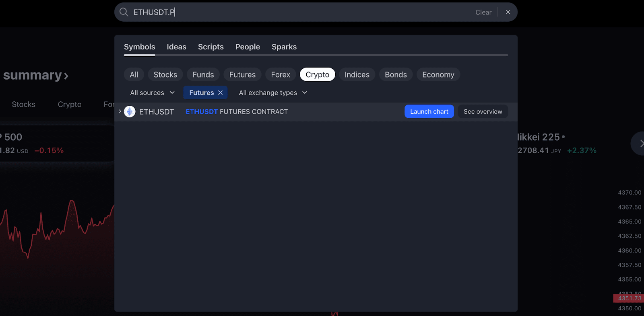
Task: Close the search dialog with X
Action: pos(508,12)
